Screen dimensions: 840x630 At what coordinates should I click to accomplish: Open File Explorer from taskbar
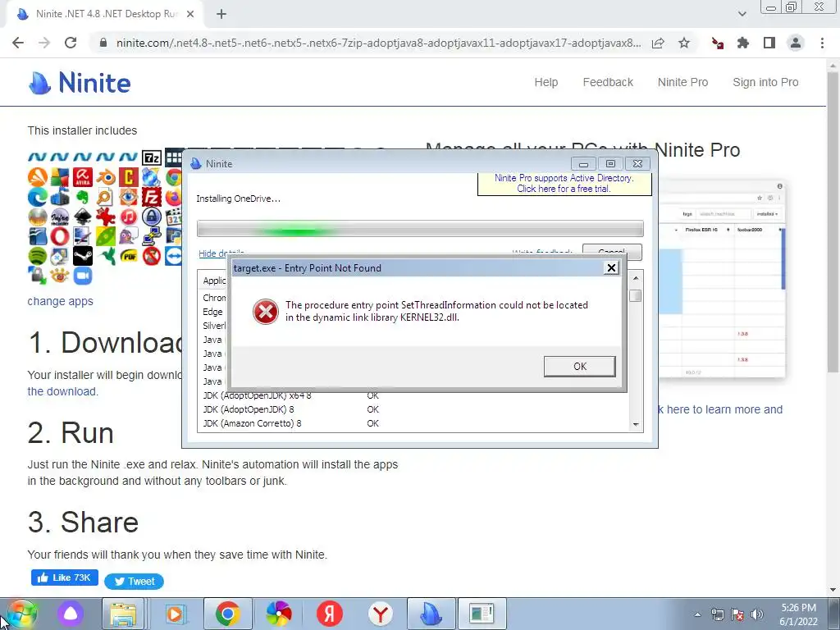coord(123,614)
